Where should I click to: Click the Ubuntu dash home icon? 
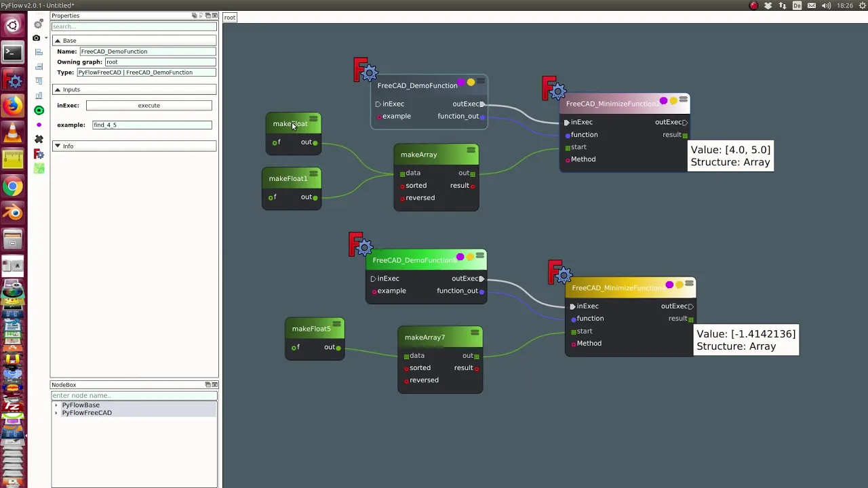point(12,26)
